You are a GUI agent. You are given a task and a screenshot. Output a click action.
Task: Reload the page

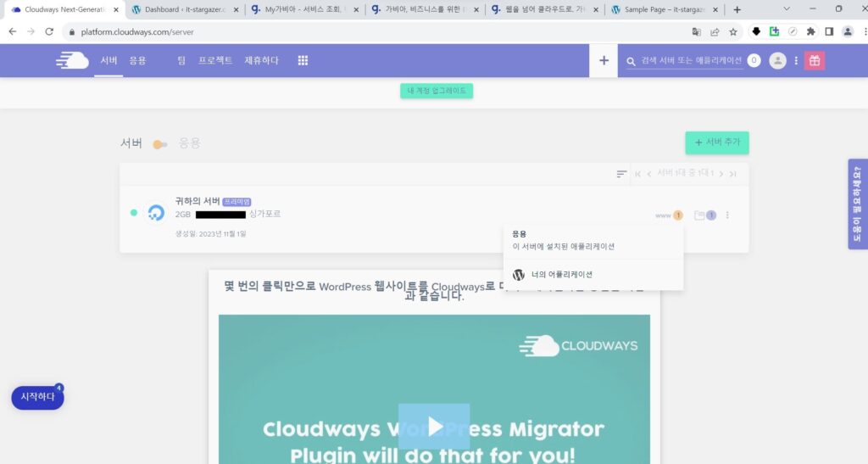[49, 31]
